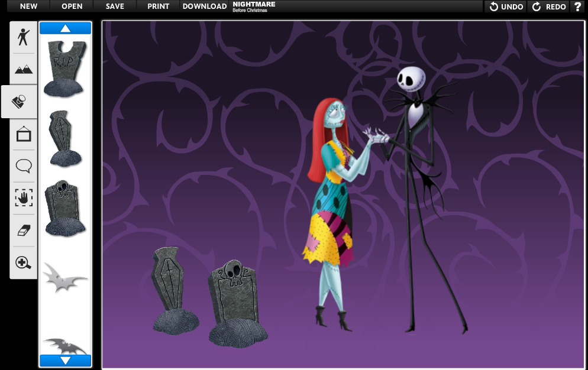Pick the R.I.P. tombstone stamp

65,69
